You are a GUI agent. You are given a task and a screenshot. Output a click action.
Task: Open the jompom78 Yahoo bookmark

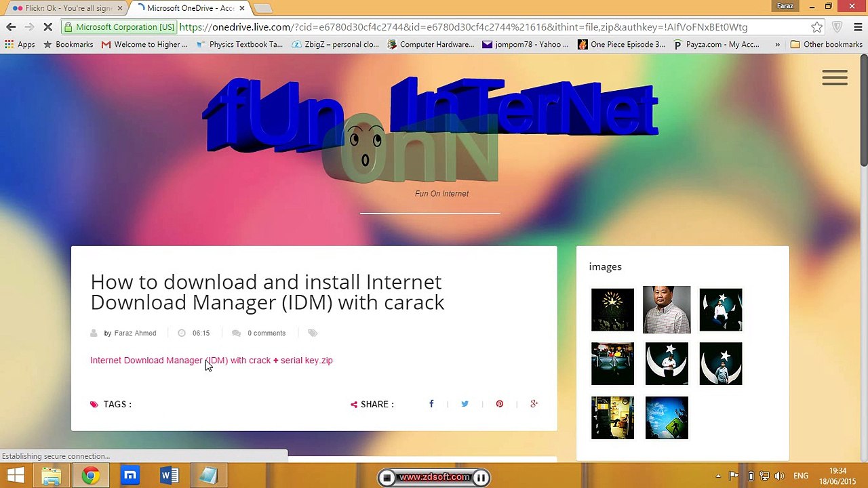(x=526, y=45)
